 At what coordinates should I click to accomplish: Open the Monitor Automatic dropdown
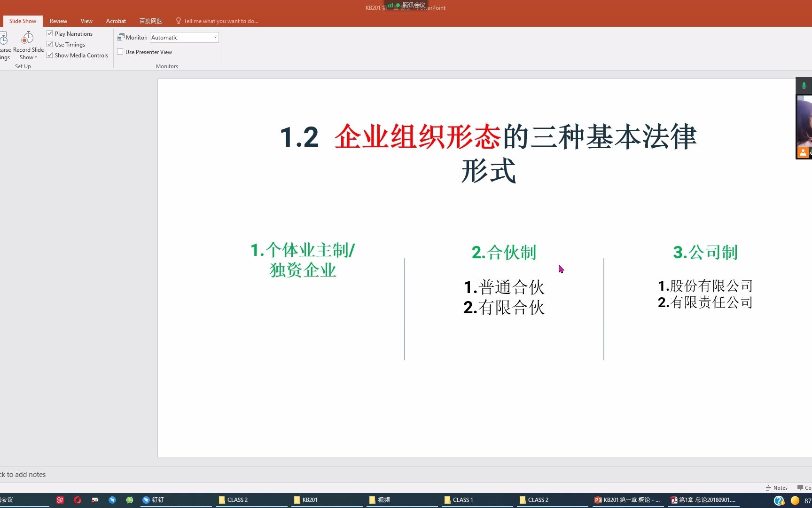click(214, 37)
